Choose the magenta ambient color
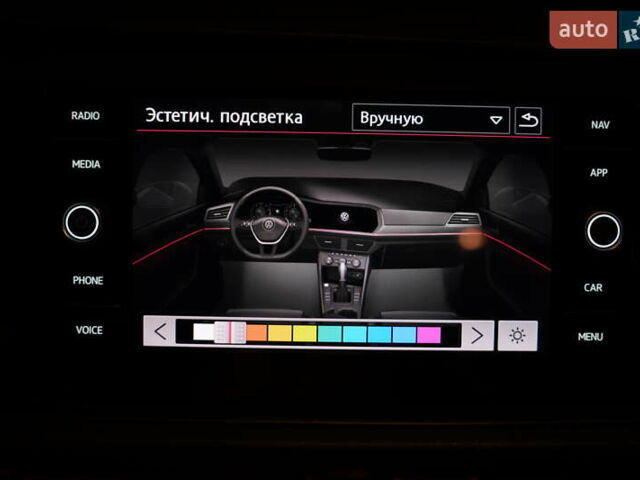 click(429, 335)
